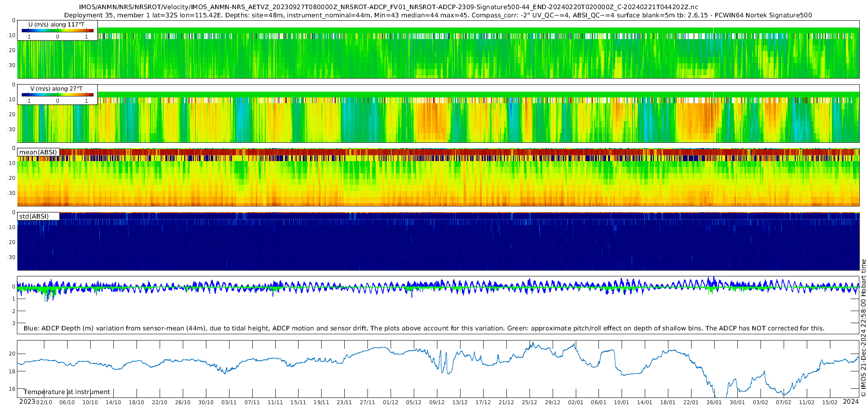Click the 'Temperature at instrument' label
The height and width of the screenshot is (410, 868).
pos(67,392)
